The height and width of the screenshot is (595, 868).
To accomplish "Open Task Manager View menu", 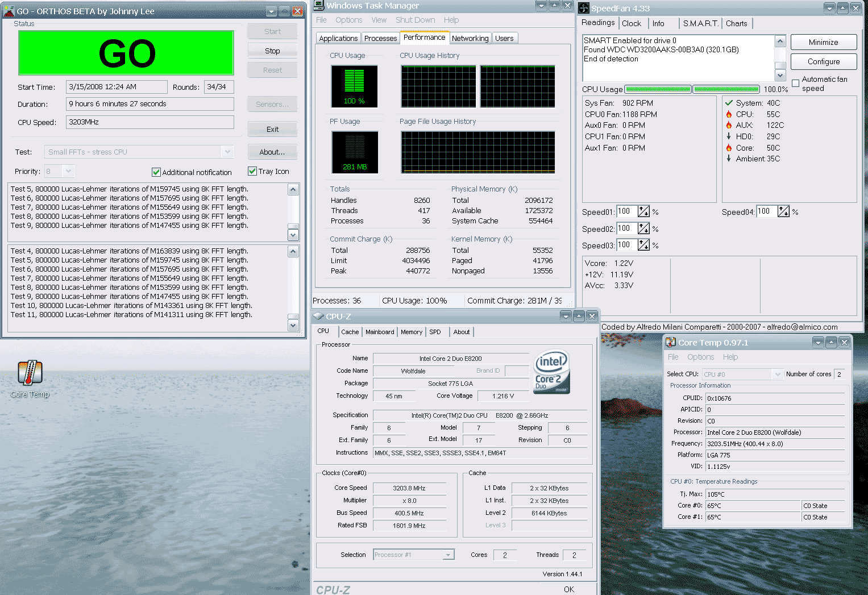I will point(379,20).
